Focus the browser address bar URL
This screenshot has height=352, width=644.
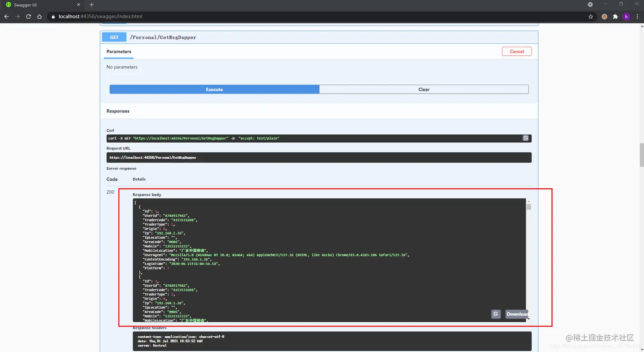click(x=101, y=17)
